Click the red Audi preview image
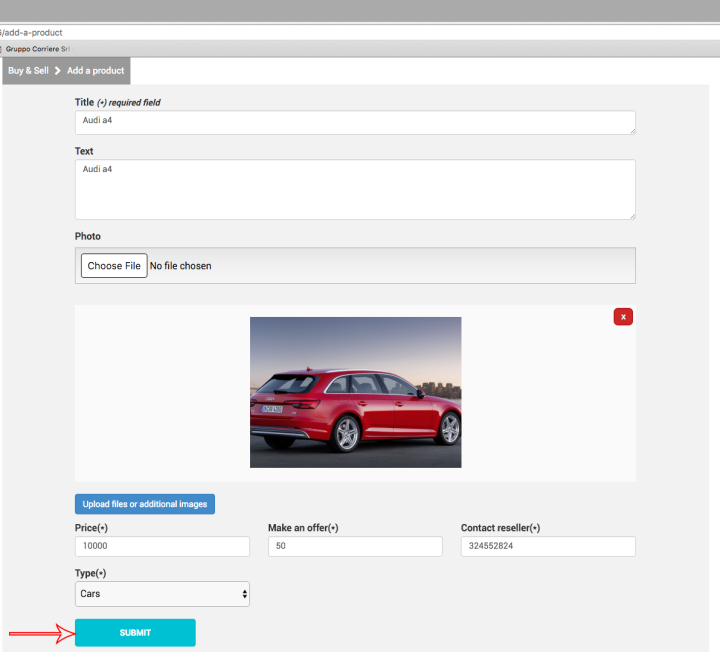Image resolution: width=720 pixels, height=652 pixels. [x=355, y=392]
